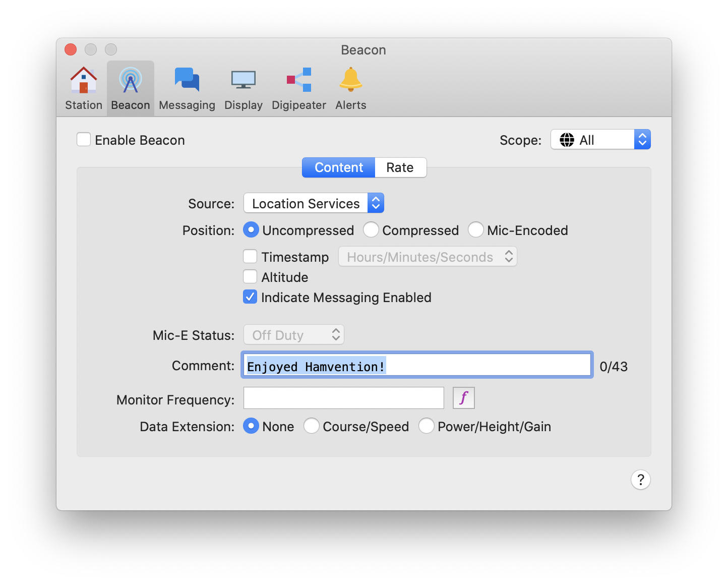Tick the Enable Beacon checkbox

tap(84, 140)
